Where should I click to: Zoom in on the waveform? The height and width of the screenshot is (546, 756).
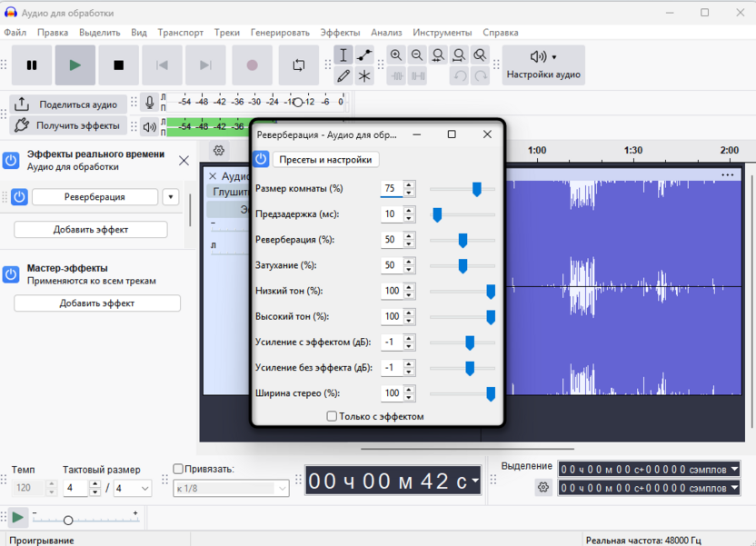point(396,55)
